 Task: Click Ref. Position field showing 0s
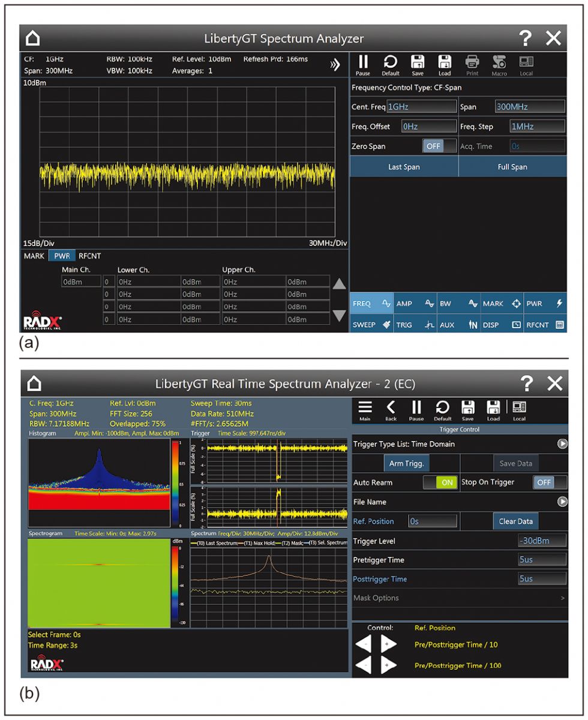pos(433,521)
